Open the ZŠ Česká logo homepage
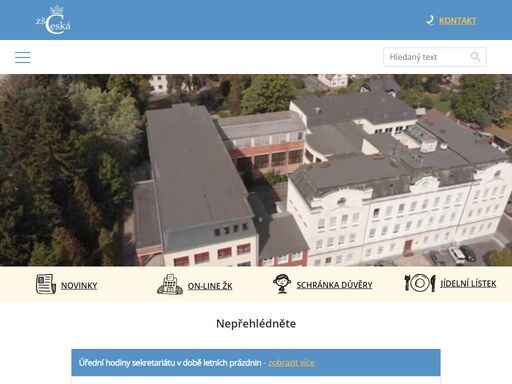The image size is (512, 384). [53, 20]
